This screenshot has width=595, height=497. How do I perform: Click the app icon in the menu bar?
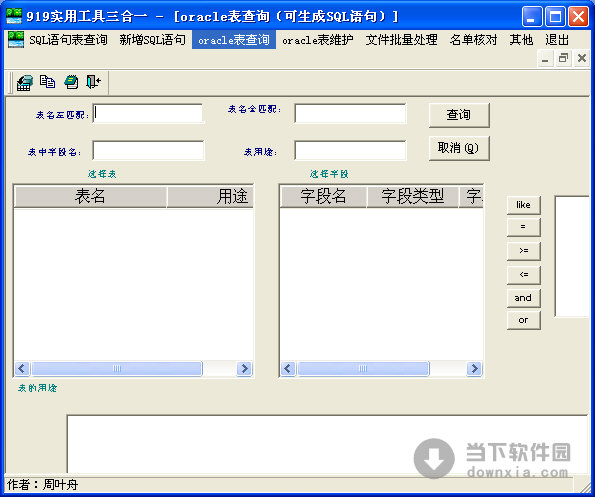click(x=16, y=39)
